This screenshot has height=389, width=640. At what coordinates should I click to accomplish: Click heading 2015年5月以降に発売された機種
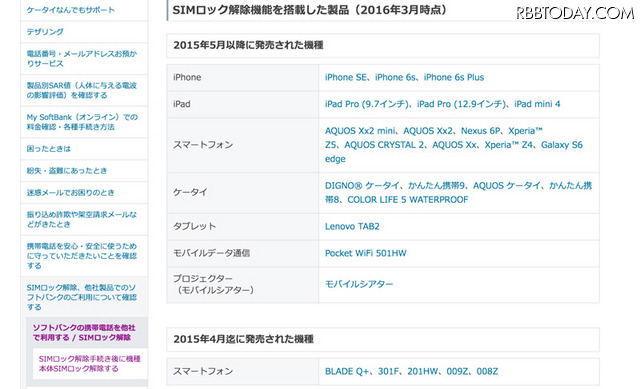pos(248,45)
